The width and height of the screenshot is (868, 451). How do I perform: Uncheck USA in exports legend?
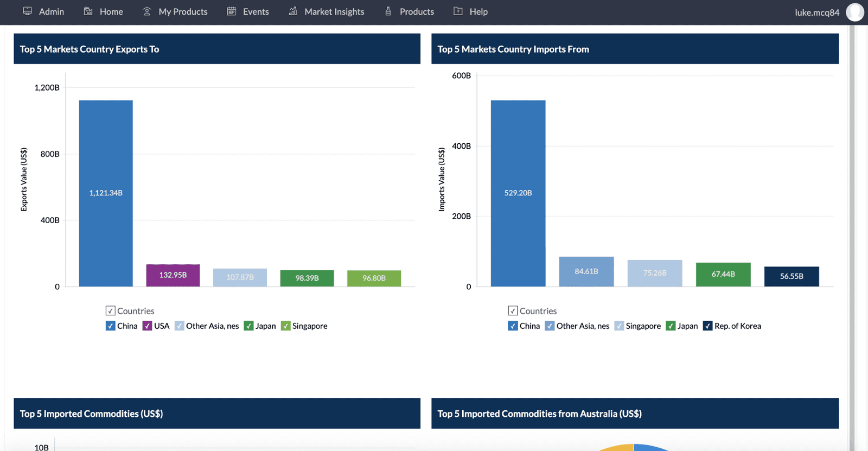pyautogui.click(x=147, y=326)
